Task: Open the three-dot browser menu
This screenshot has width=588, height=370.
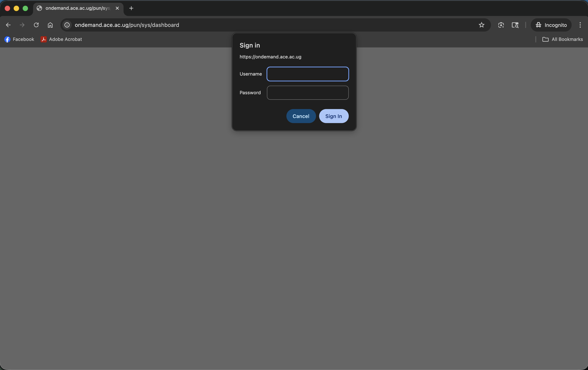Action: 580,25
